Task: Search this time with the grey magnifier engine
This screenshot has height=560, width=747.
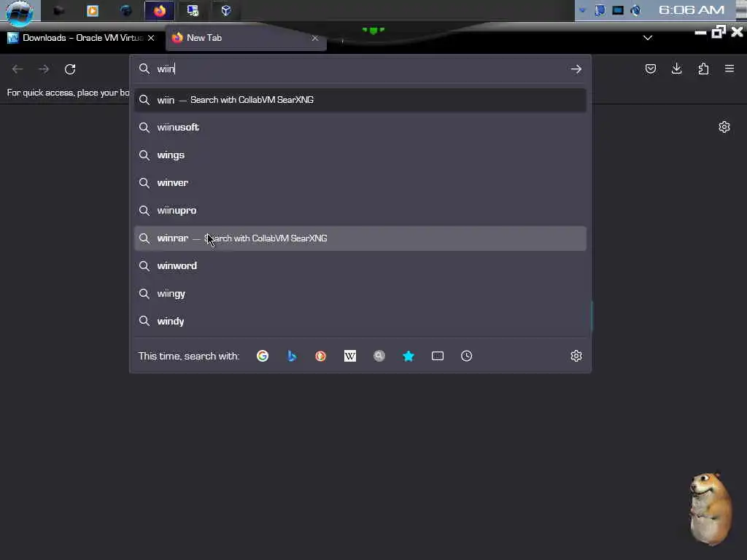Action: tap(379, 356)
